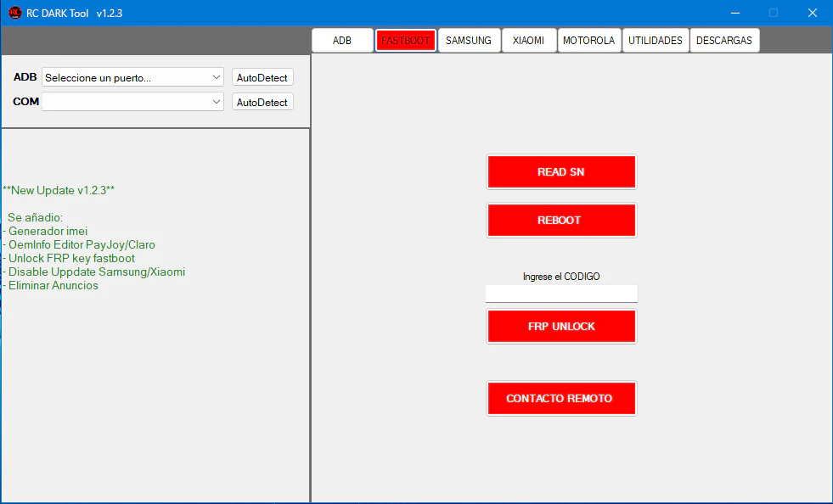The height and width of the screenshot is (504, 833).
Task: Click the REBOOT button
Action: coord(561,221)
